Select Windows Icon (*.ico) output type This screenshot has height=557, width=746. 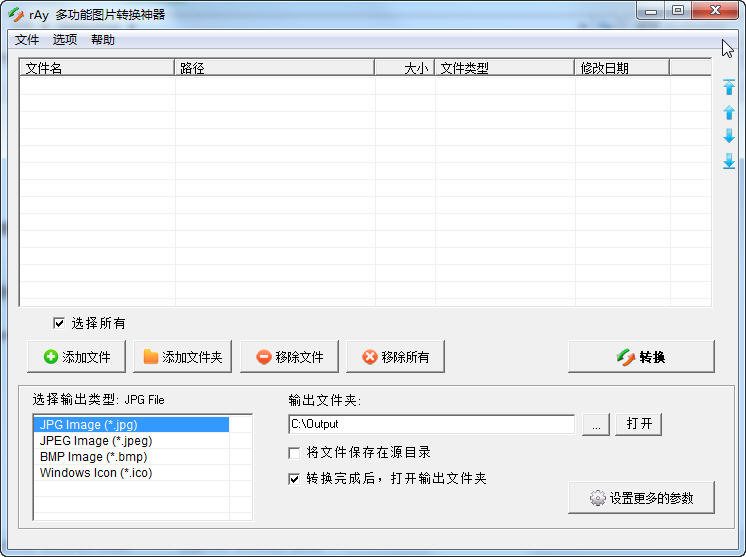[x=131, y=473]
